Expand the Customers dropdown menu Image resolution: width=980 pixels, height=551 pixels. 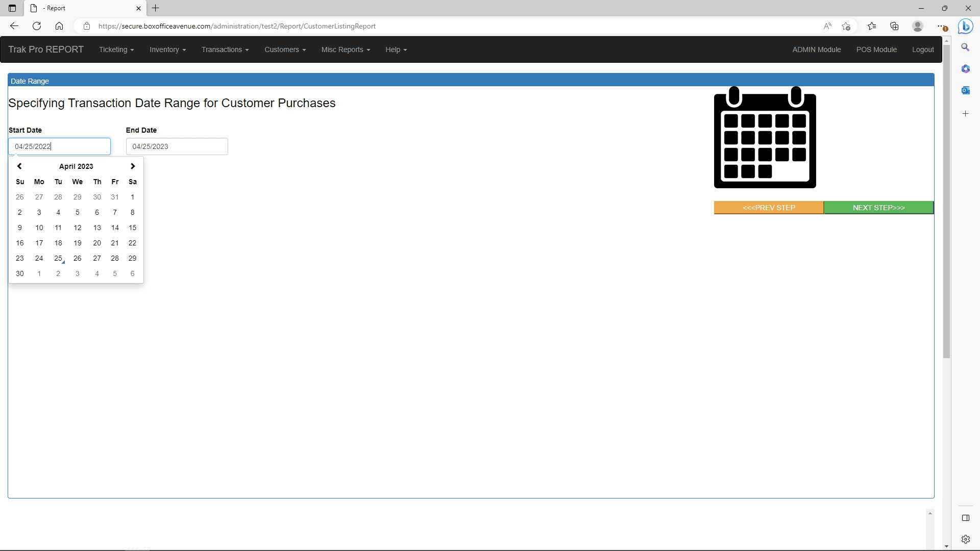tap(285, 49)
